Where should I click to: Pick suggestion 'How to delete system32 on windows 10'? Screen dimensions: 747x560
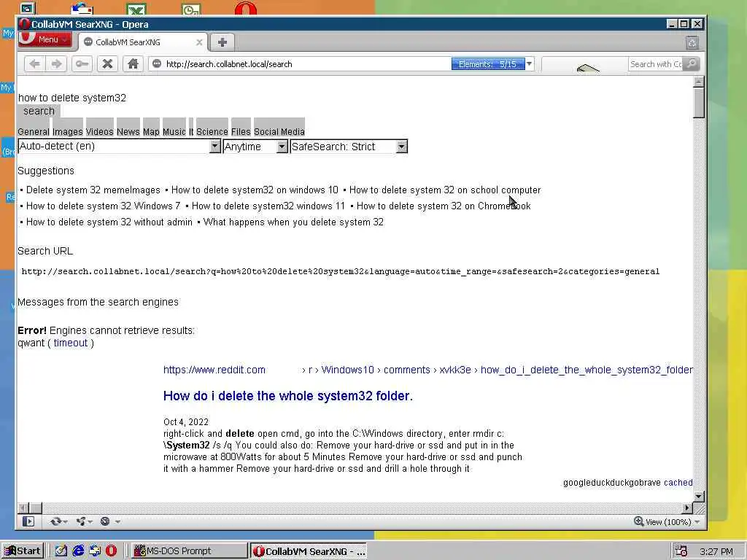(255, 190)
